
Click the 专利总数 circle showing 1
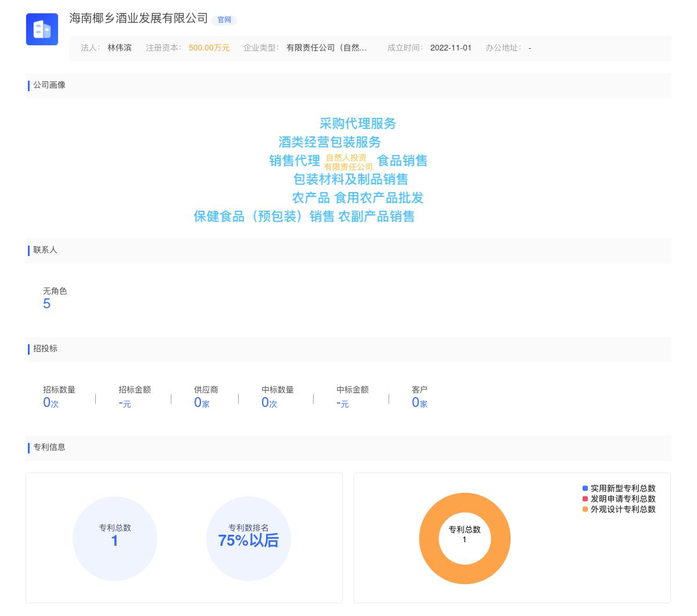pos(115,539)
